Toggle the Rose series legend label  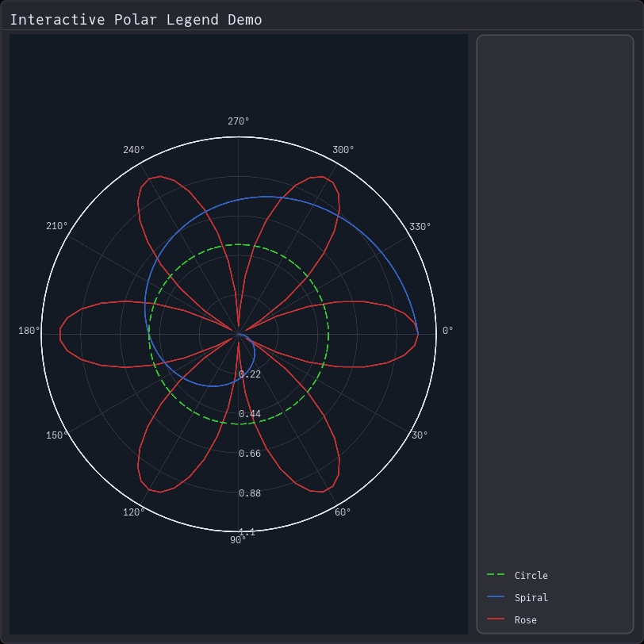click(525, 620)
